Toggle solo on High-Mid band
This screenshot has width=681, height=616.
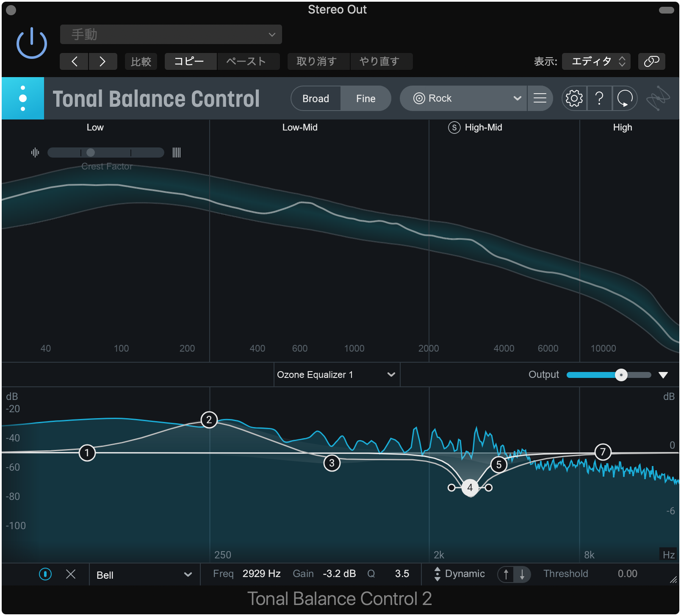coord(454,128)
